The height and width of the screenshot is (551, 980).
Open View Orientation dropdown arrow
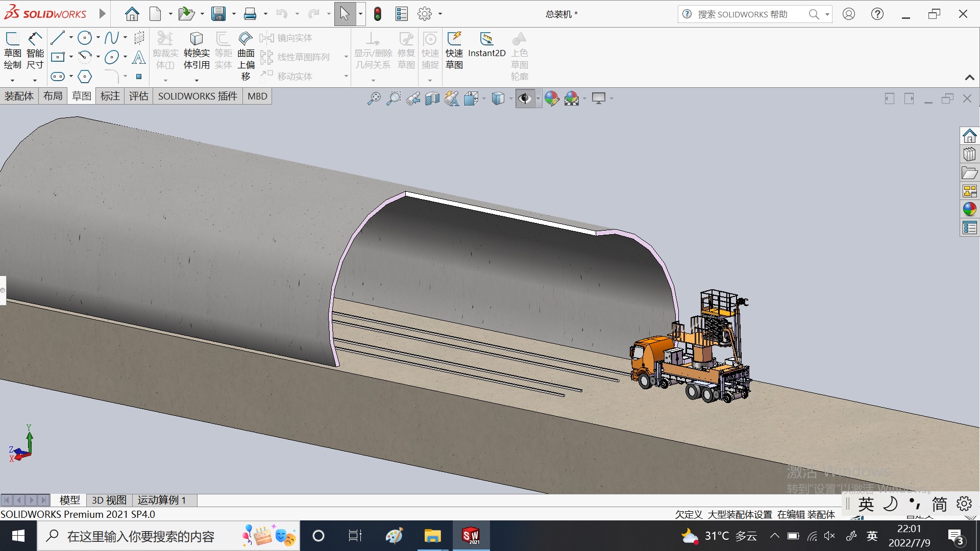(x=484, y=98)
